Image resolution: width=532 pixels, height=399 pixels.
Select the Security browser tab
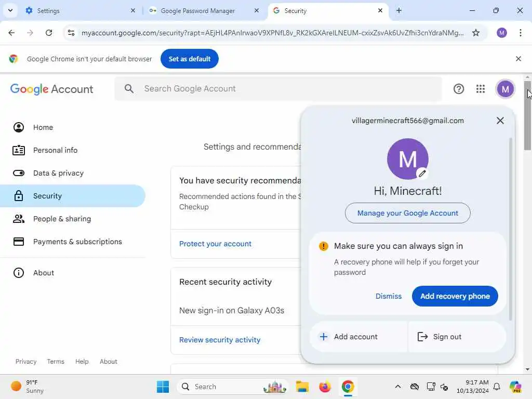click(328, 10)
